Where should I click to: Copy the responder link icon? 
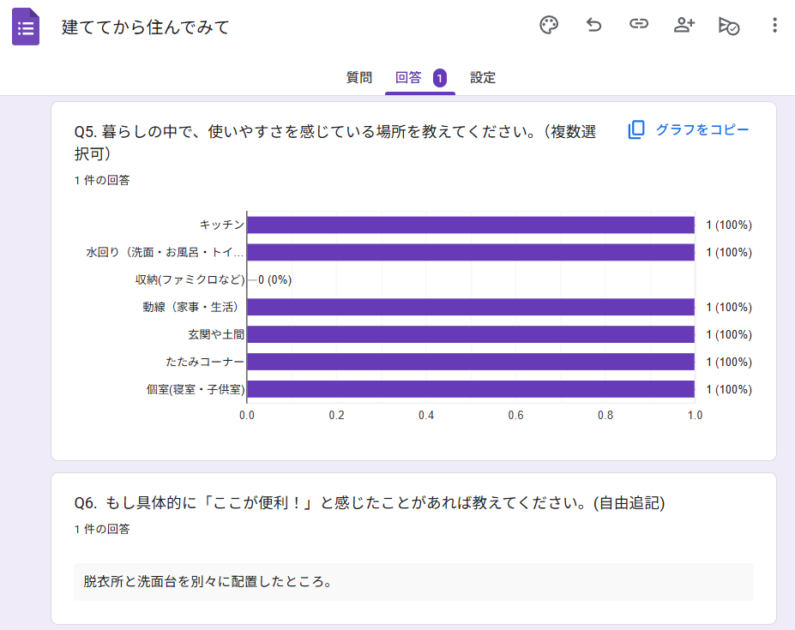pyautogui.click(x=639, y=26)
